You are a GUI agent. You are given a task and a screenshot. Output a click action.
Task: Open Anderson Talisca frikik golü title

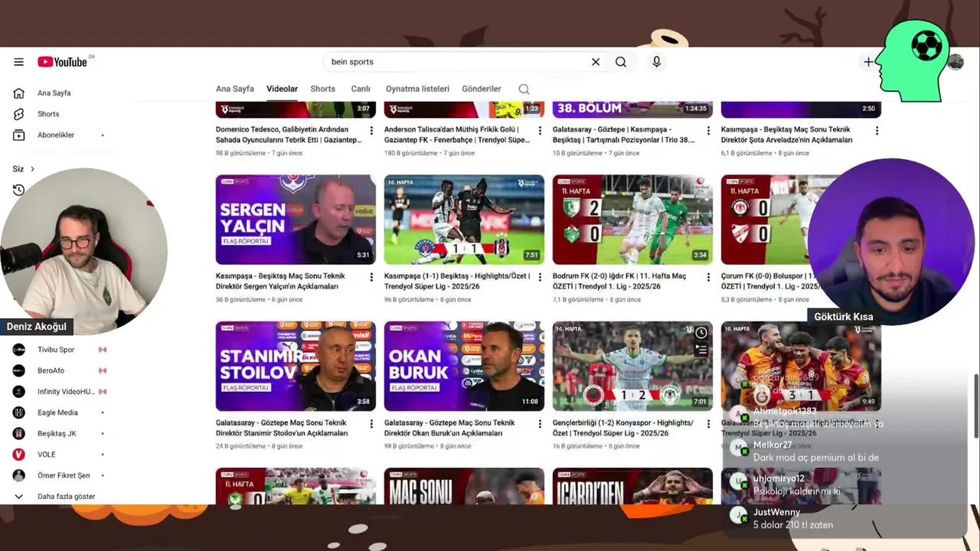pyautogui.click(x=457, y=135)
